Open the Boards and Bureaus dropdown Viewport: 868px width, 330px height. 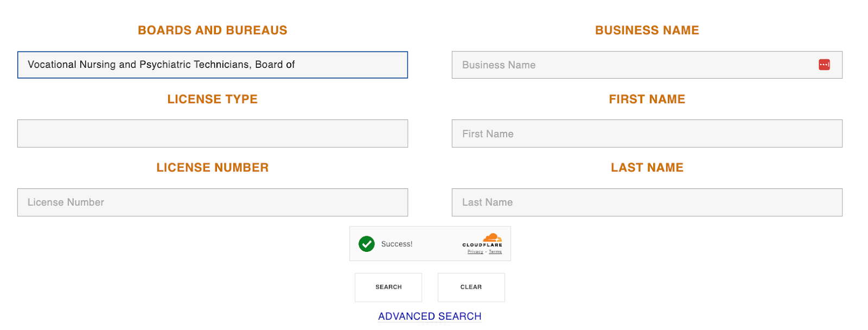point(212,65)
